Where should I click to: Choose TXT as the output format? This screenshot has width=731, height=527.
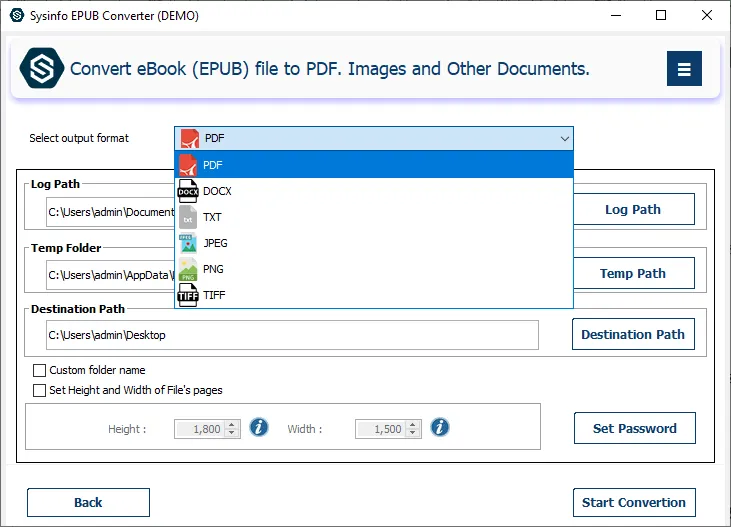[x=374, y=217]
